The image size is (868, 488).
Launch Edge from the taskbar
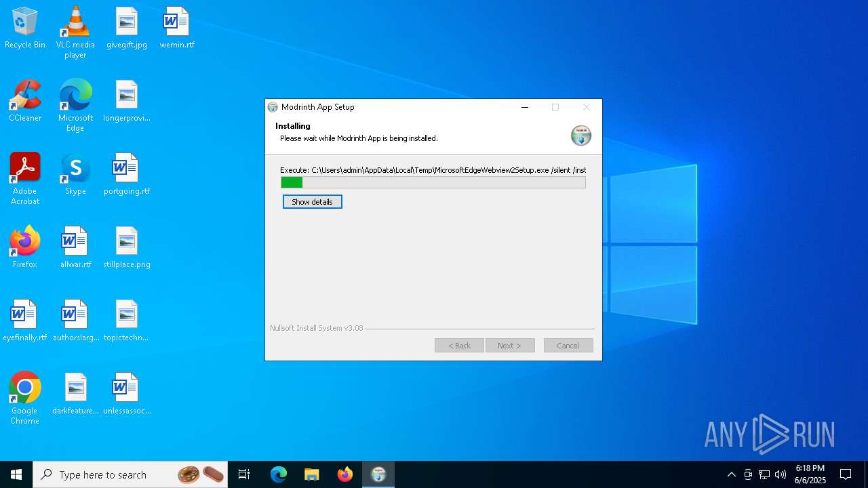pos(279,474)
